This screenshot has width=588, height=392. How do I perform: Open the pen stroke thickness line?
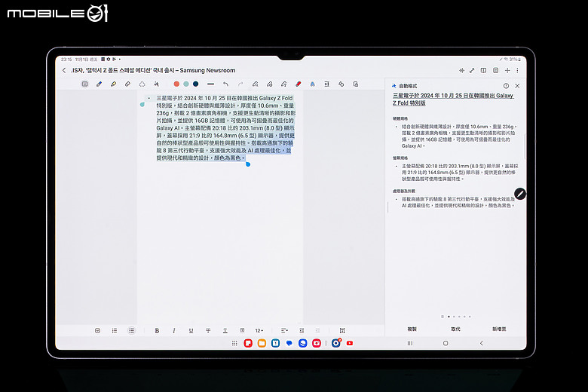click(x=211, y=84)
